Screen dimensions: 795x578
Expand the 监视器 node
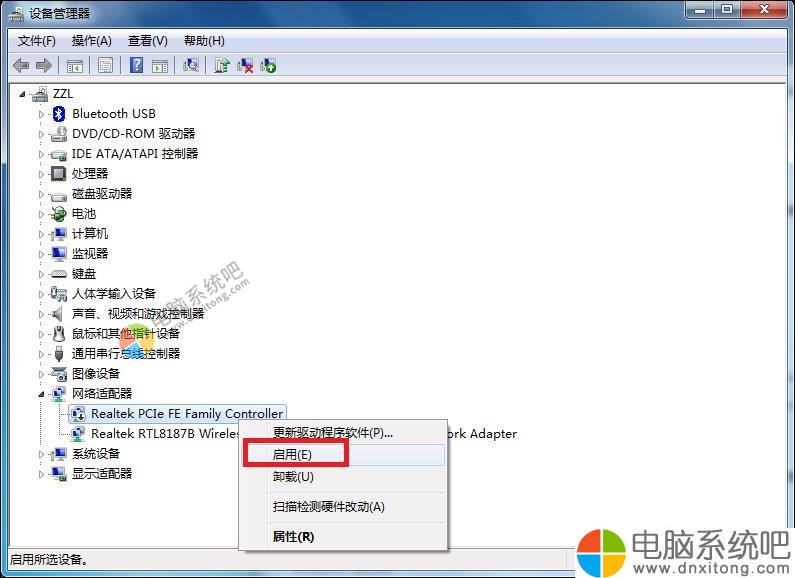pyautogui.click(x=42, y=254)
